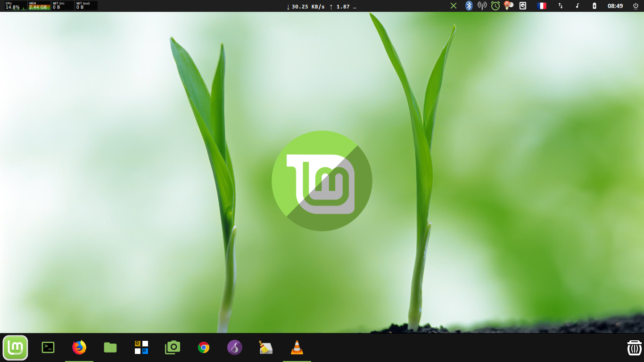644x362 pixels.
Task: Click the white square disk tray icon
Action: (523, 6)
